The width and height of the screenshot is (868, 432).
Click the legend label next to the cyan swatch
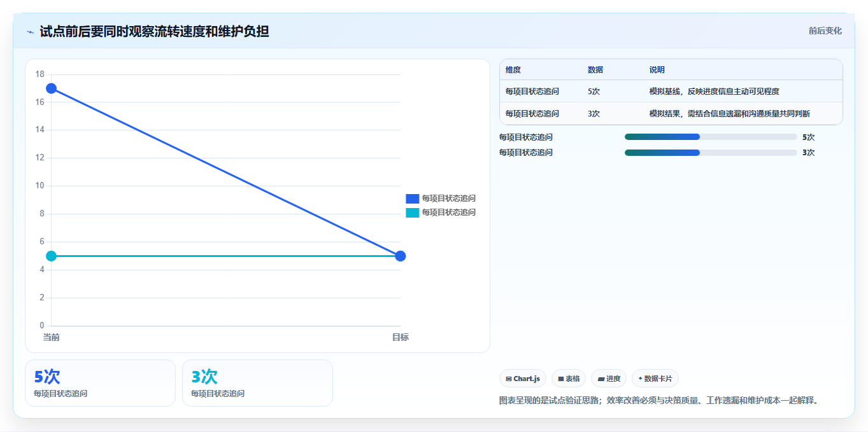[x=449, y=213]
